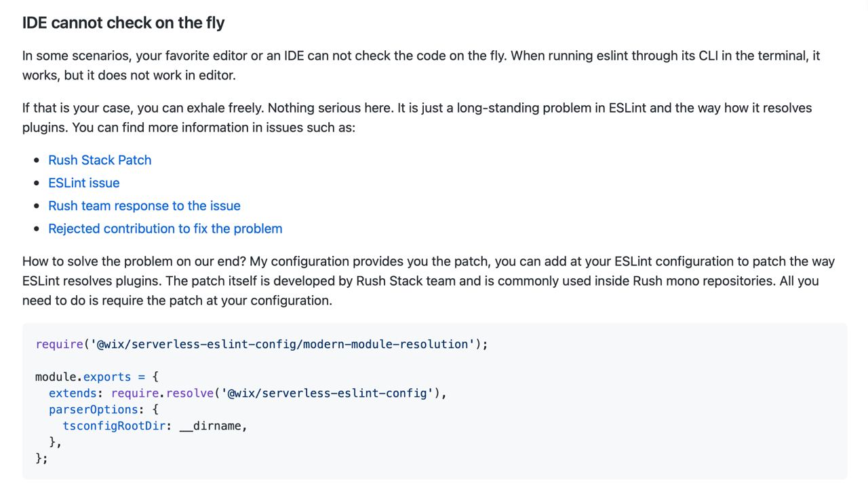This screenshot has width=868, height=494.
Task: Click the 'IDE cannot check on the fly' heading
Action: [x=123, y=22]
